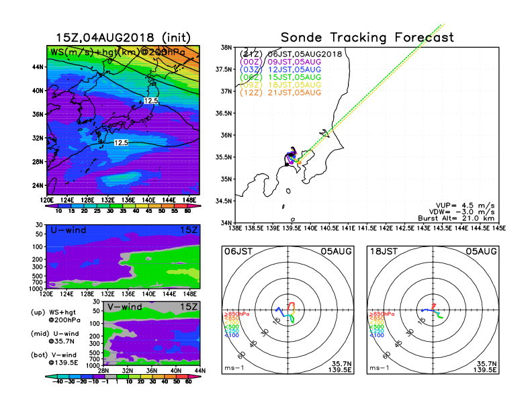Image resolution: width=532 pixels, height=411 pixels.
Task: Click the yellow "(09Z) 18JST,05AUG" legend entry
Action: (280, 85)
